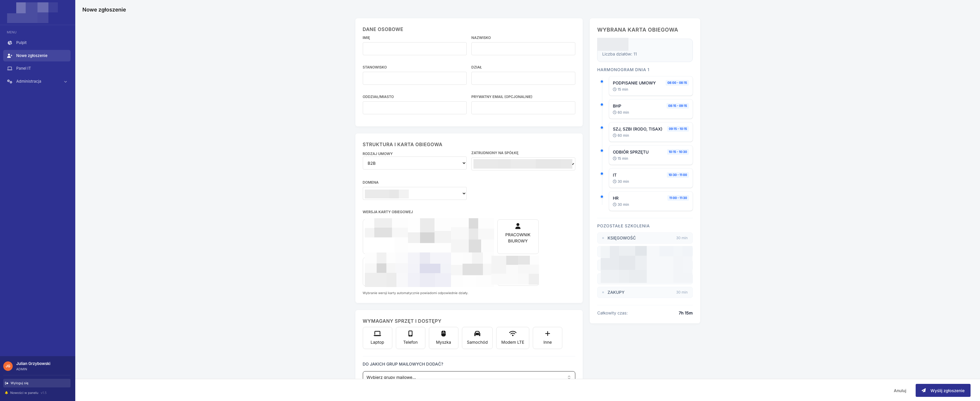Click the clock icon under BHP
Image resolution: width=980 pixels, height=401 pixels.
coord(614,113)
